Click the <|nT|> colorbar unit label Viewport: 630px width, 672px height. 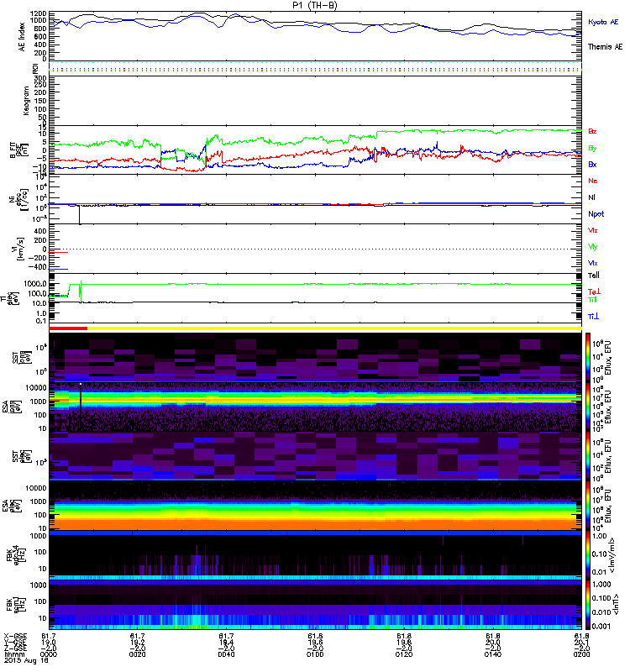click(x=616, y=605)
